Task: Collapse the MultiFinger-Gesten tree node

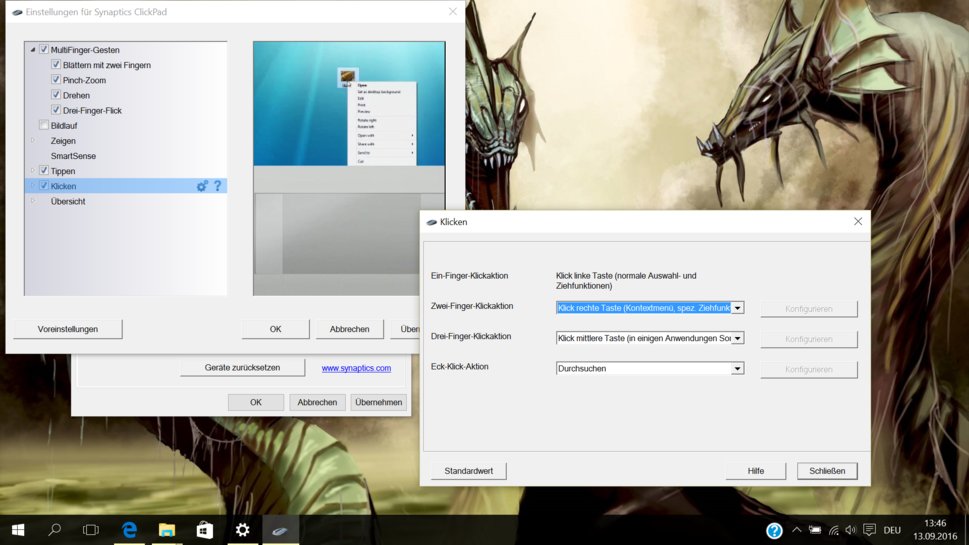Action: click(32, 50)
